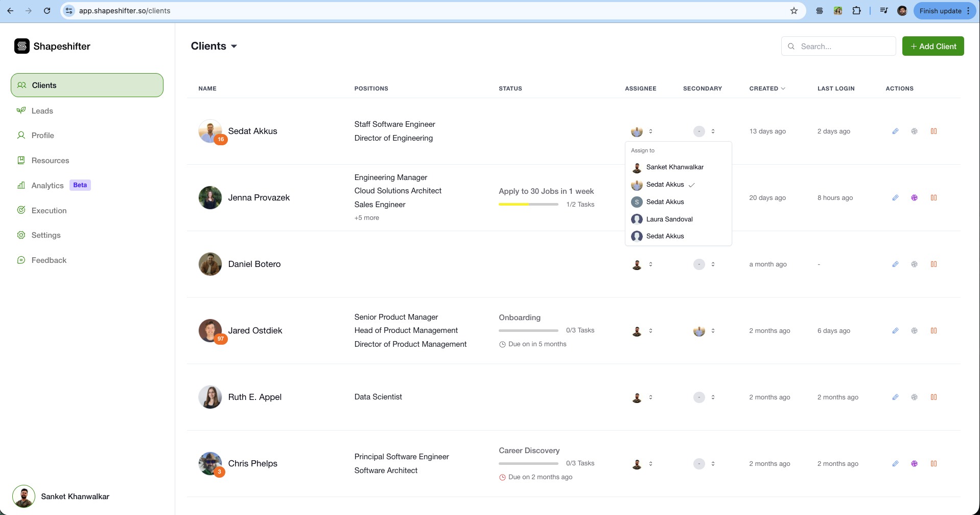The height and width of the screenshot is (515, 980).
Task: Click the purple globe icon for Jenna Provazek
Action: 914,198
